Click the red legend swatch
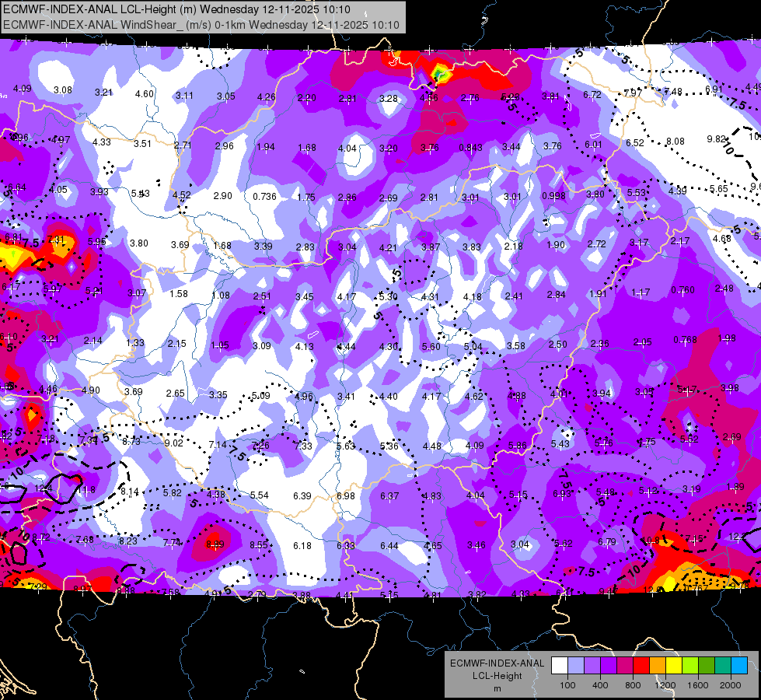 click(x=641, y=666)
